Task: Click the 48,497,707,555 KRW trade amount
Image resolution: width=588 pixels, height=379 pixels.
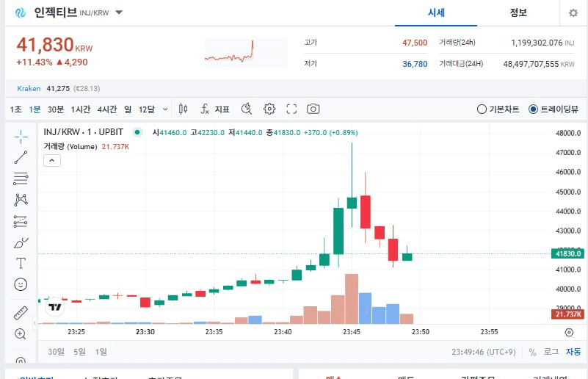Action: 539,64
